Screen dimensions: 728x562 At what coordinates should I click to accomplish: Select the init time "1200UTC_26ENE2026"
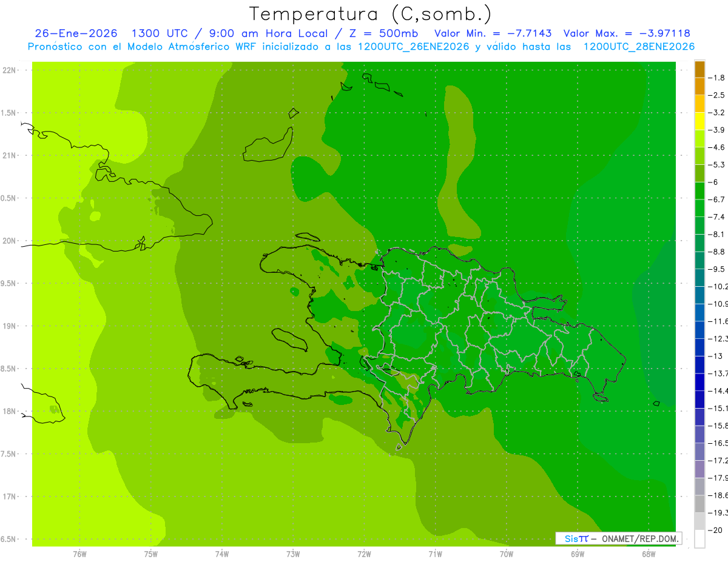414,47
